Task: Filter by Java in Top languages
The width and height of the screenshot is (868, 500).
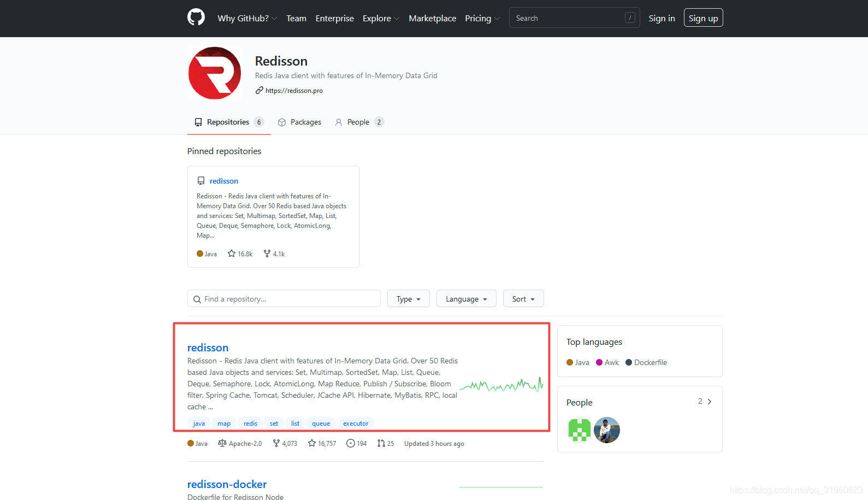Action: click(578, 362)
